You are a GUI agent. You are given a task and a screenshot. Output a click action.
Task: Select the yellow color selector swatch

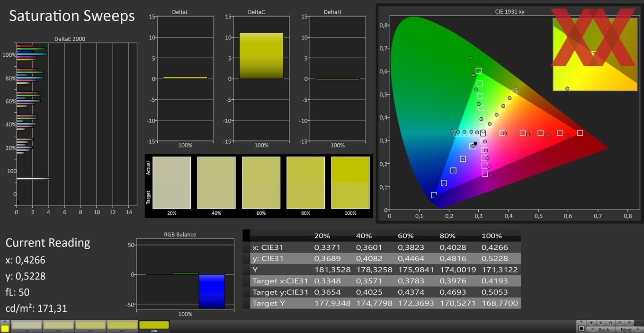(x=5, y=328)
